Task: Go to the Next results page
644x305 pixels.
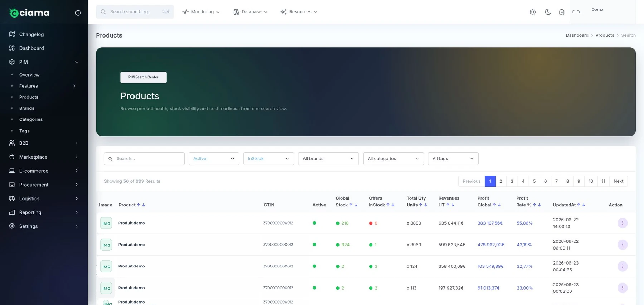Action: coord(618,181)
